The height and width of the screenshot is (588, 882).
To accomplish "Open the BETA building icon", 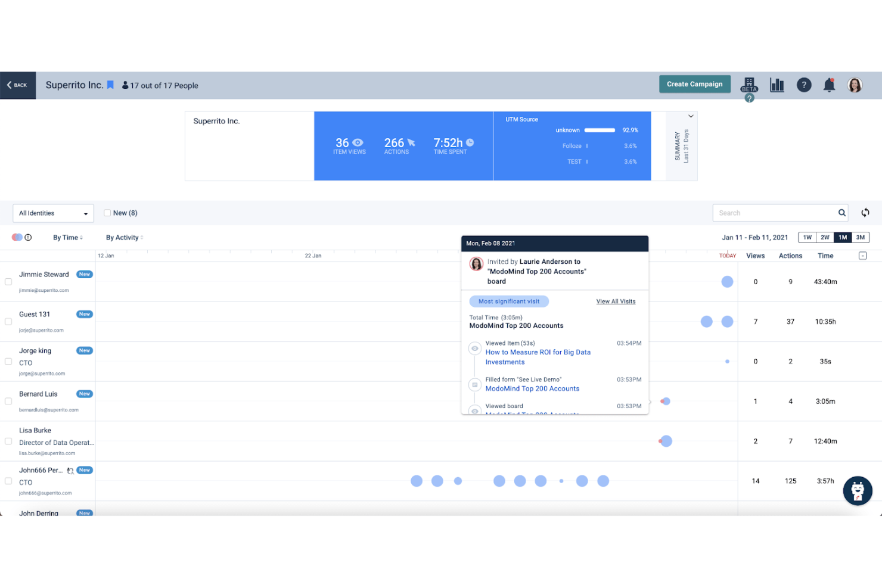I will pyautogui.click(x=749, y=85).
